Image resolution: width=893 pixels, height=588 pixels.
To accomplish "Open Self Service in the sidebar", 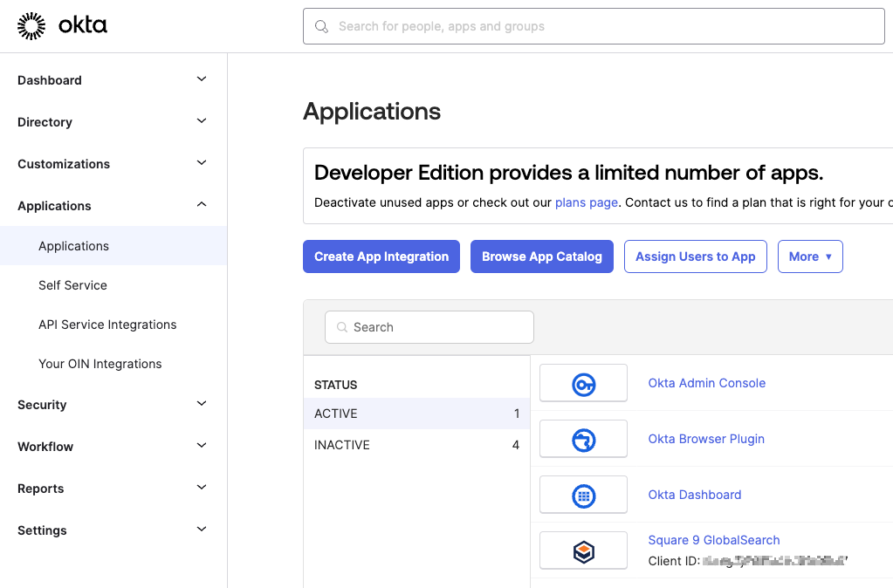I will point(72,285).
